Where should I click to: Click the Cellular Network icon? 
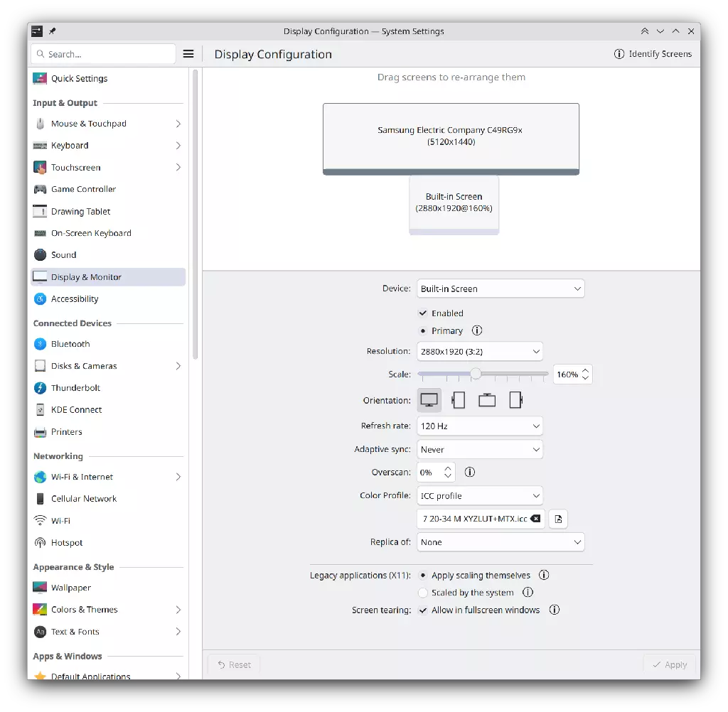tap(41, 499)
